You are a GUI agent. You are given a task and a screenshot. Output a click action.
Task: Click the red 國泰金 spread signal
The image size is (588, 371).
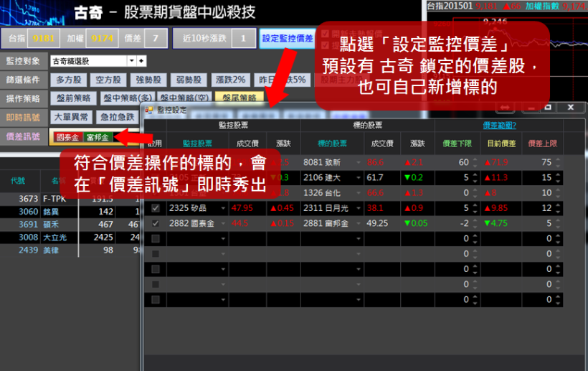[68, 137]
